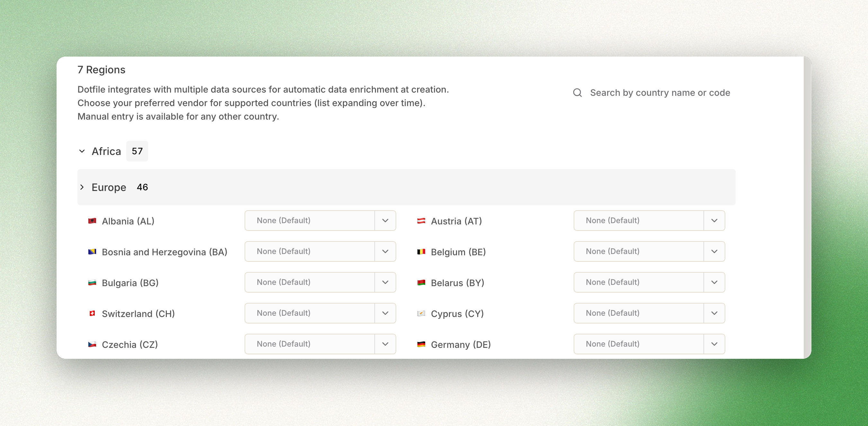Click the Cyprus (CY) label

click(x=457, y=314)
